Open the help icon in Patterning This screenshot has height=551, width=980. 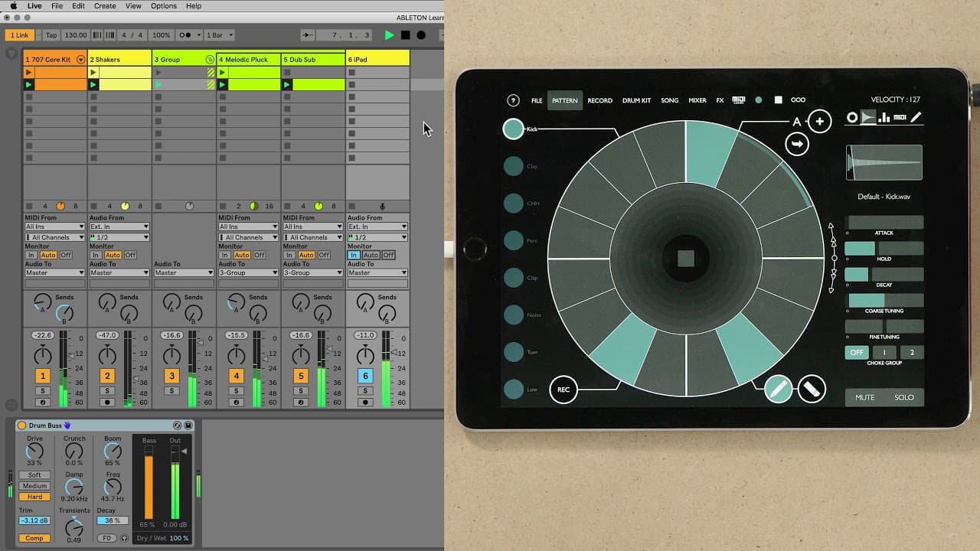513,99
